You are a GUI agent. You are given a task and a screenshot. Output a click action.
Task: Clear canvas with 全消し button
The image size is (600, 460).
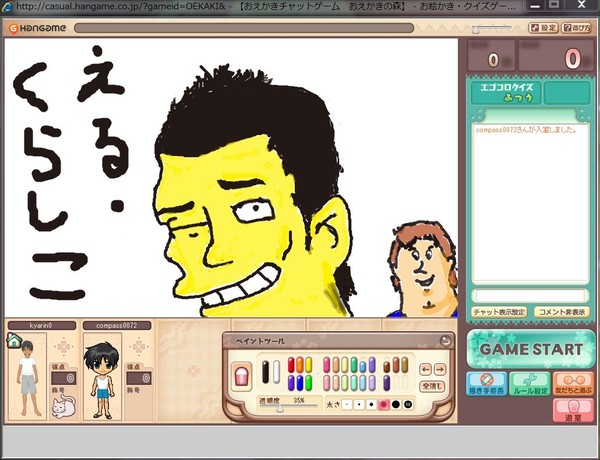[432, 387]
